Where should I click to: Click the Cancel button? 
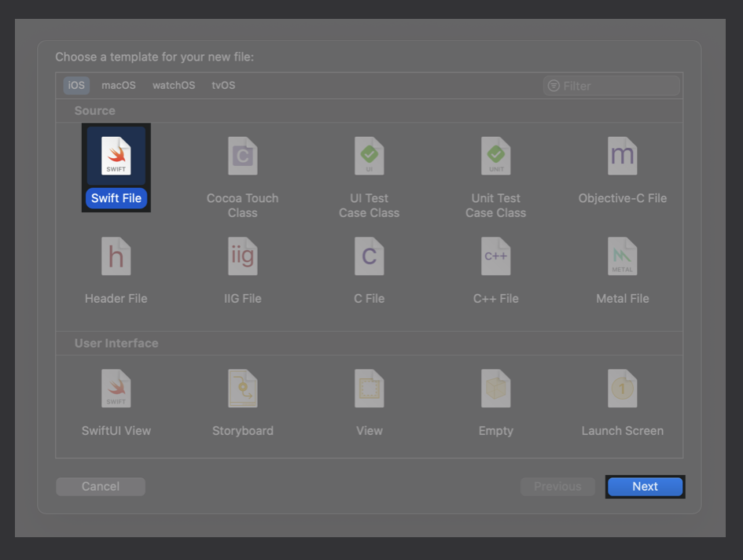(101, 487)
